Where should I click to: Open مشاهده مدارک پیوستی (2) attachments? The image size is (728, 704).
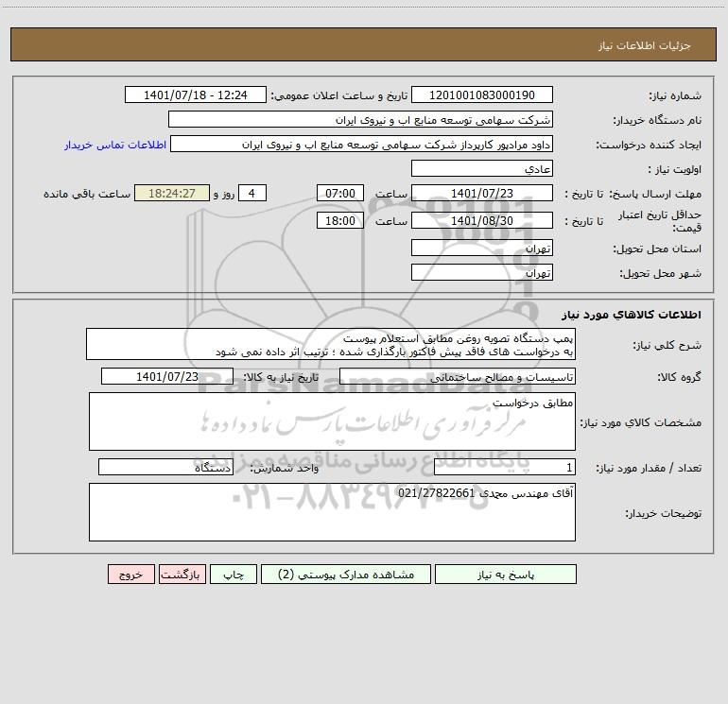[x=346, y=574]
